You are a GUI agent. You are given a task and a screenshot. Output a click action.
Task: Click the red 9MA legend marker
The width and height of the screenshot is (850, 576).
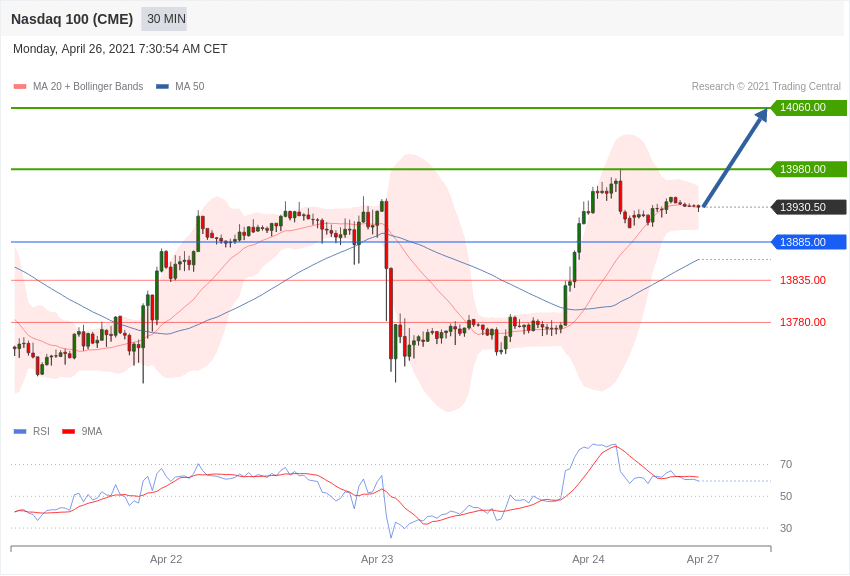[x=68, y=432]
